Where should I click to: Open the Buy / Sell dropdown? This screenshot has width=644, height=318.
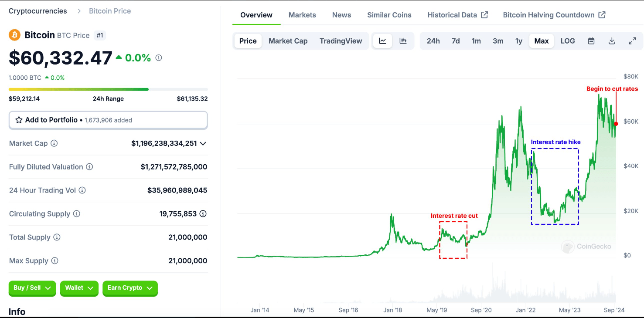click(x=32, y=288)
